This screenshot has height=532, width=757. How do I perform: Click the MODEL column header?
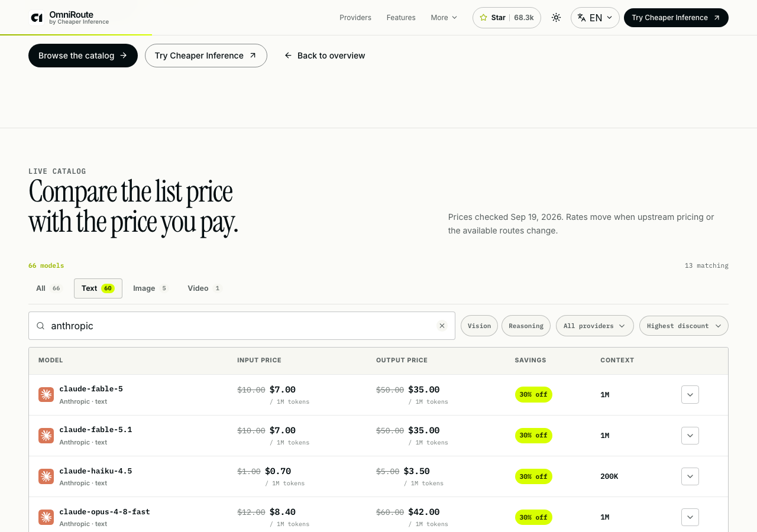click(x=51, y=360)
